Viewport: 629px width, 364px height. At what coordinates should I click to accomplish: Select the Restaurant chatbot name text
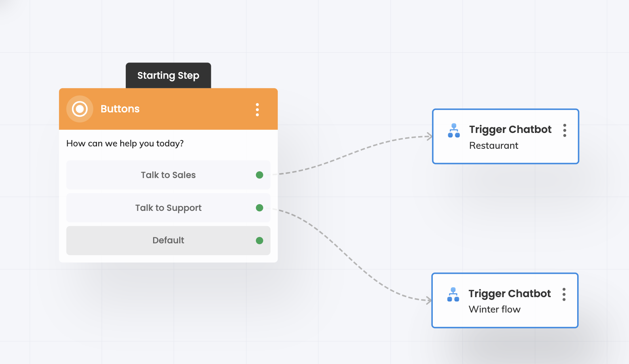[494, 146]
